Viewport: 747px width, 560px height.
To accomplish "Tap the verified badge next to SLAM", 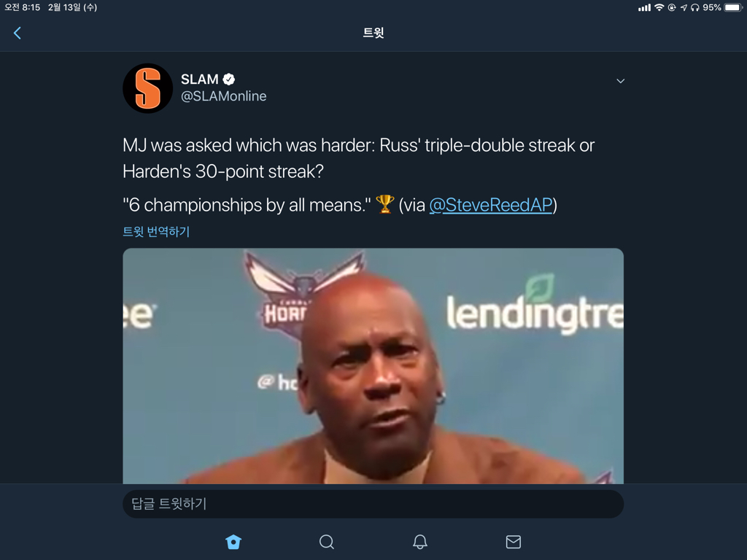I will click(228, 79).
